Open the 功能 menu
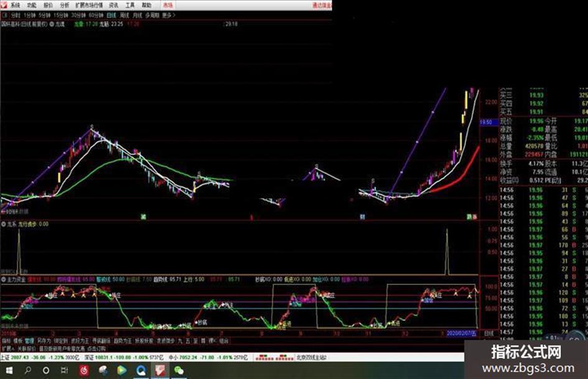 [32, 5]
